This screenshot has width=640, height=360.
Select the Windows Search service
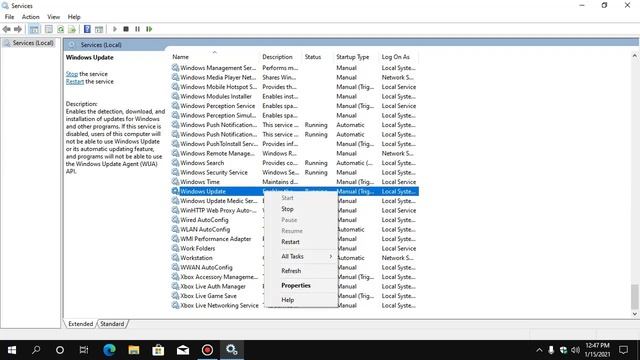click(x=295, y=163)
